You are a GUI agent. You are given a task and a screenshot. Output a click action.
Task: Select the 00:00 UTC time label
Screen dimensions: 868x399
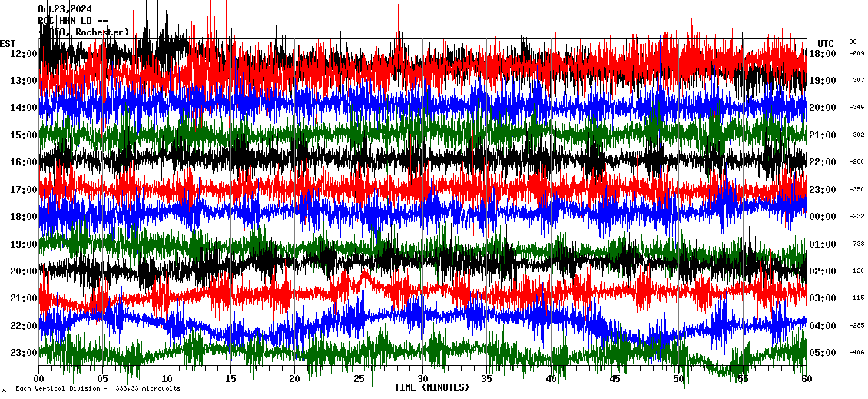click(823, 217)
